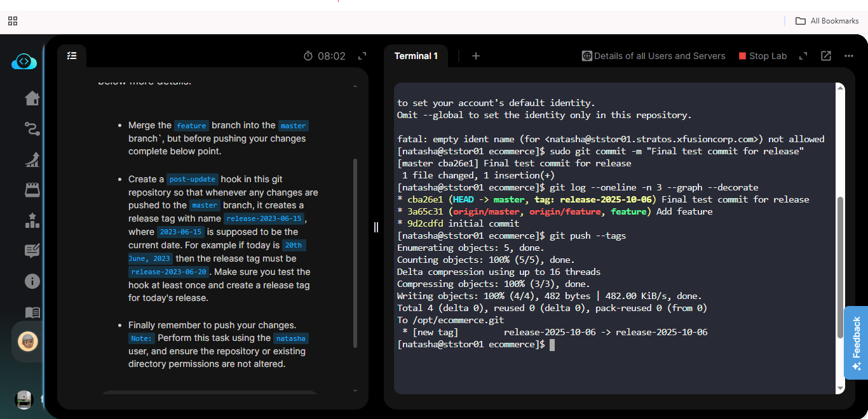868x419 pixels.
Task: Click the info circle sidebar icon
Action: pos(32,281)
